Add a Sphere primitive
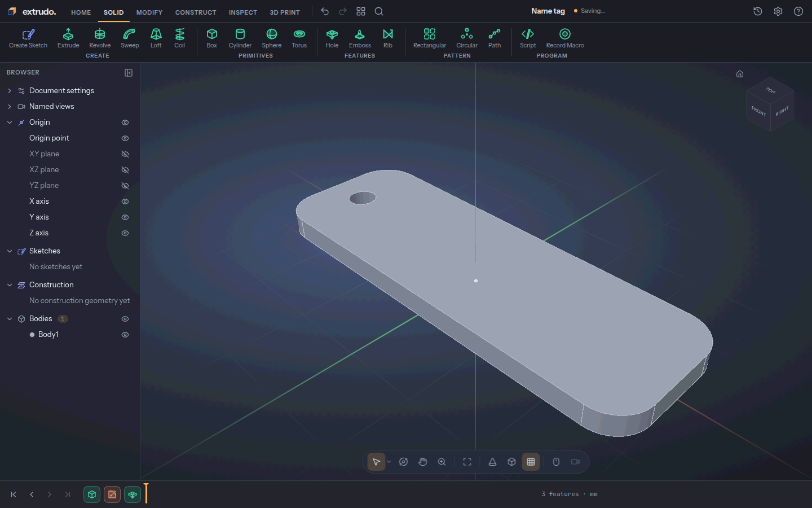The width and height of the screenshot is (812, 508). click(272, 38)
